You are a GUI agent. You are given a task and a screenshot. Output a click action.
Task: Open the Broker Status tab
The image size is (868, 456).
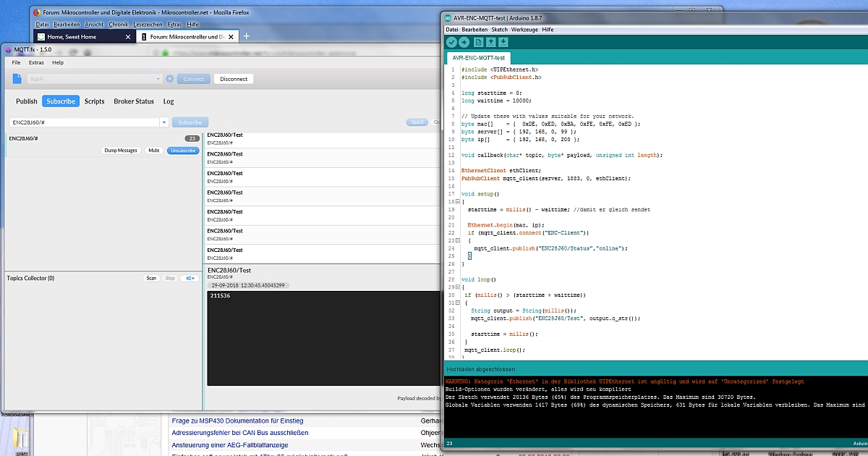click(x=134, y=101)
